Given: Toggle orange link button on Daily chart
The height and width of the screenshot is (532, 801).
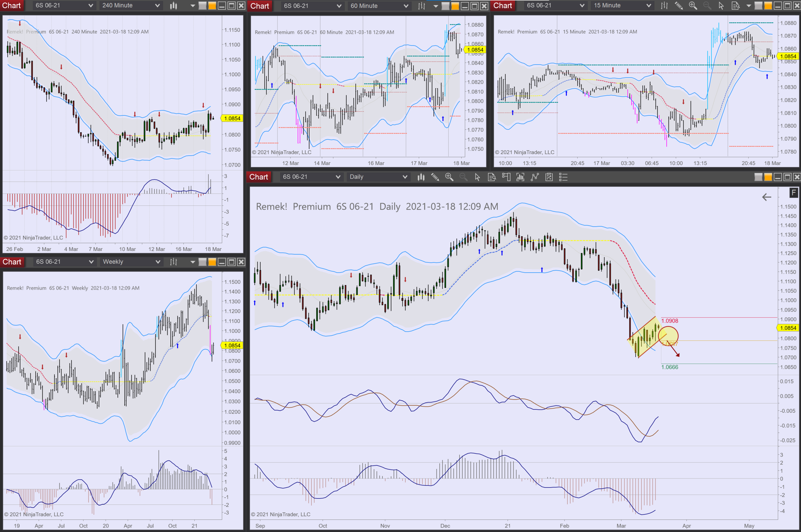Looking at the screenshot, I should 768,177.
